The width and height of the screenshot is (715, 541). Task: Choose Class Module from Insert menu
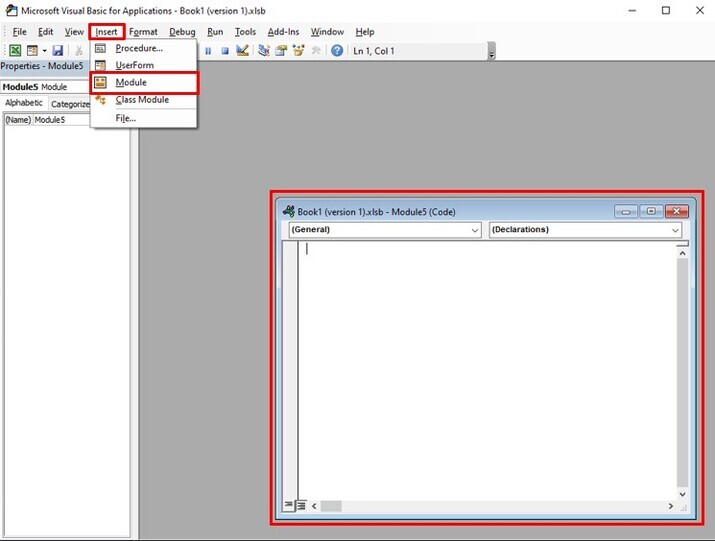142,99
